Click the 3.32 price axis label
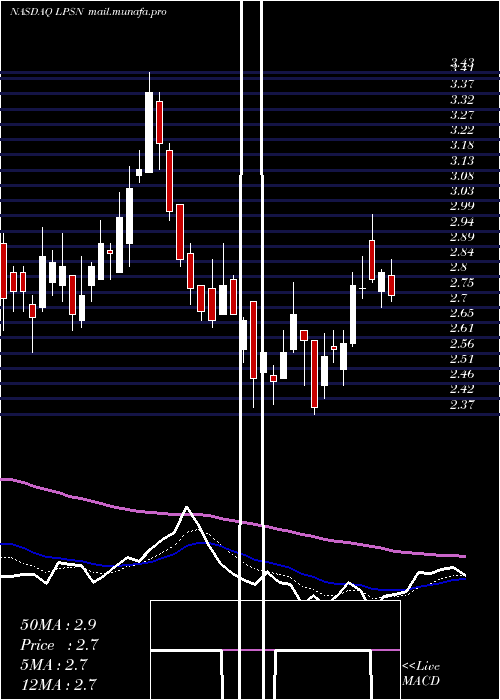 pyautogui.click(x=462, y=99)
